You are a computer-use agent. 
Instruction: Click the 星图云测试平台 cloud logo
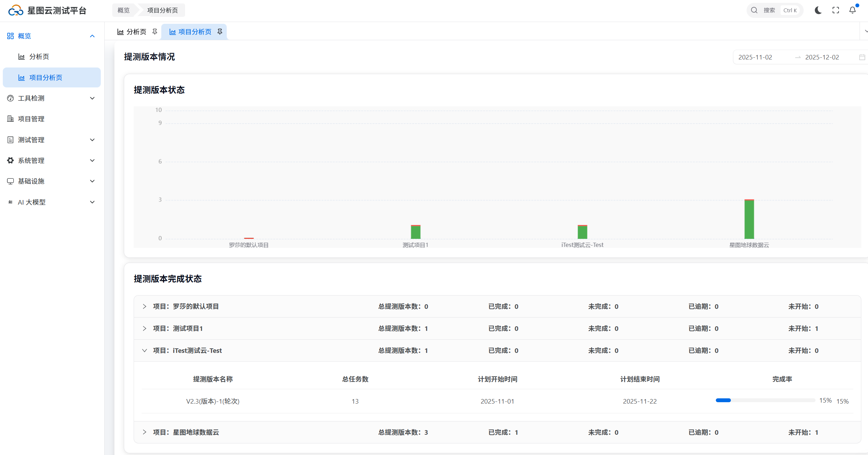(x=16, y=10)
